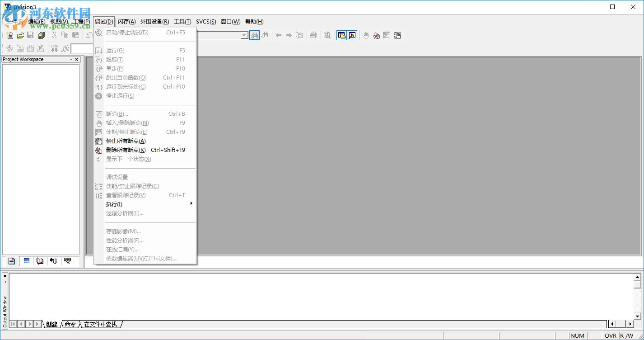644x340 pixels.
Task: Click the binoculars Find icon
Action: 255,35
